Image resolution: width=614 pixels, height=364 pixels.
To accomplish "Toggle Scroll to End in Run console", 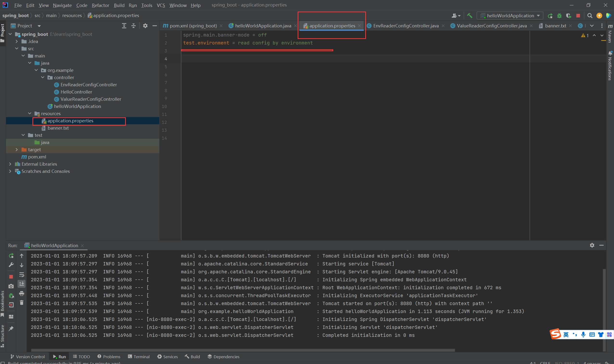I will click(x=22, y=284).
